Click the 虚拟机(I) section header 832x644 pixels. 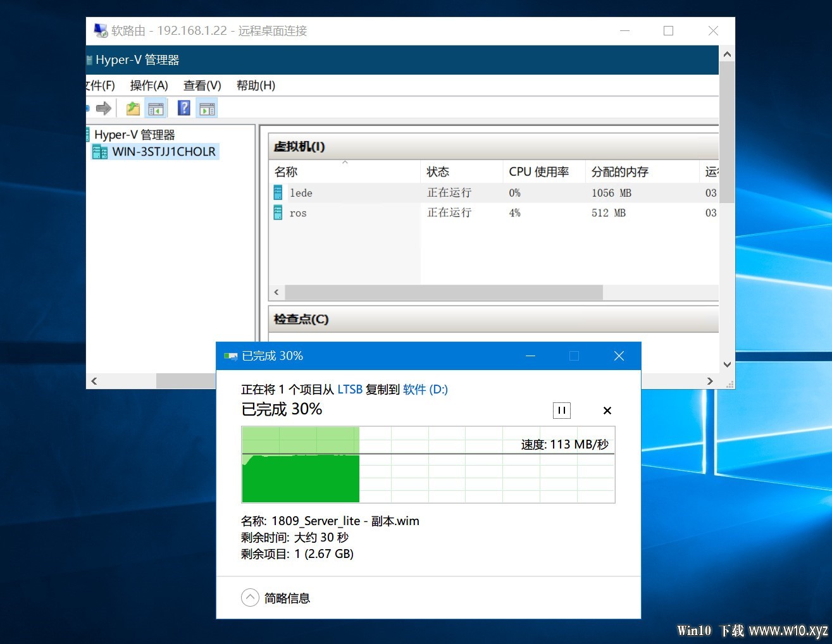494,147
